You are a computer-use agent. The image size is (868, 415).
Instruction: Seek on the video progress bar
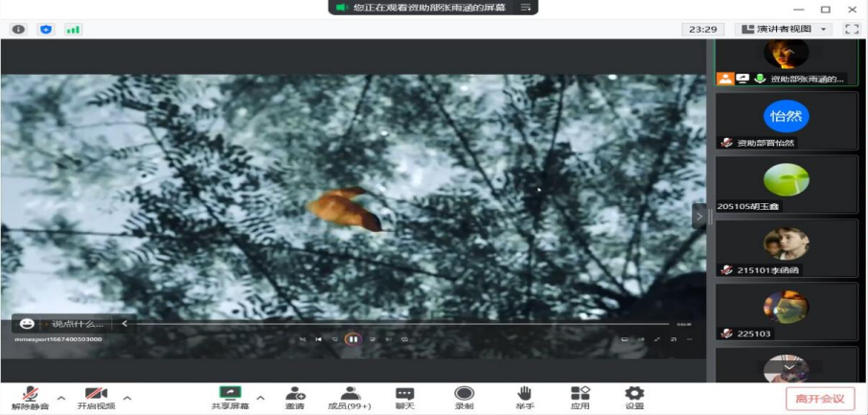coord(403,324)
